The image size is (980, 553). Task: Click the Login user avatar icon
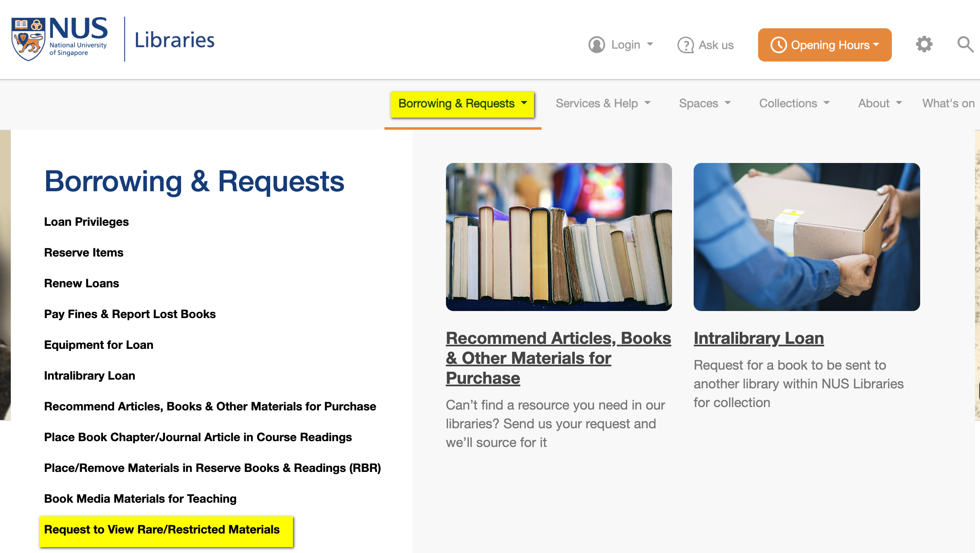tap(596, 45)
